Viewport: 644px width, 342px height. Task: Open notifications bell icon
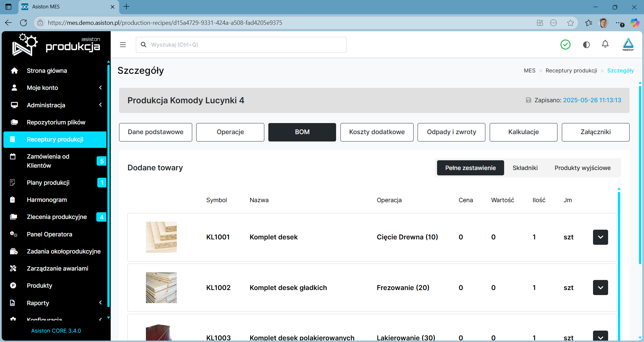[x=605, y=44]
